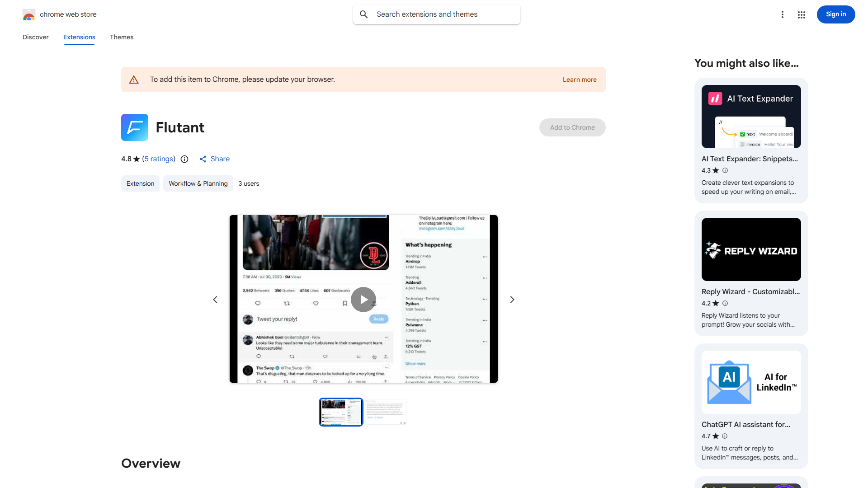Play the Flutant promo video

(363, 299)
